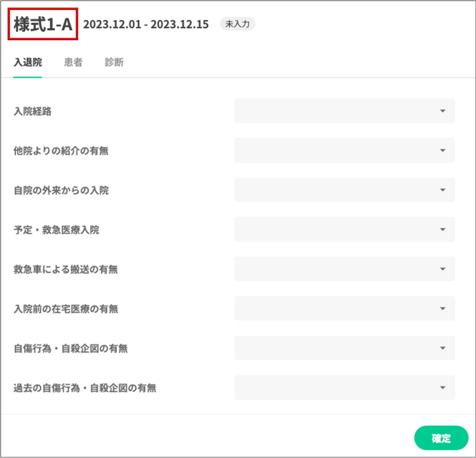The height and width of the screenshot is (458, 476).
Task: Click arrow icon for 過去の自傷行為・自殺企図の有無
Action: (442, 387)
